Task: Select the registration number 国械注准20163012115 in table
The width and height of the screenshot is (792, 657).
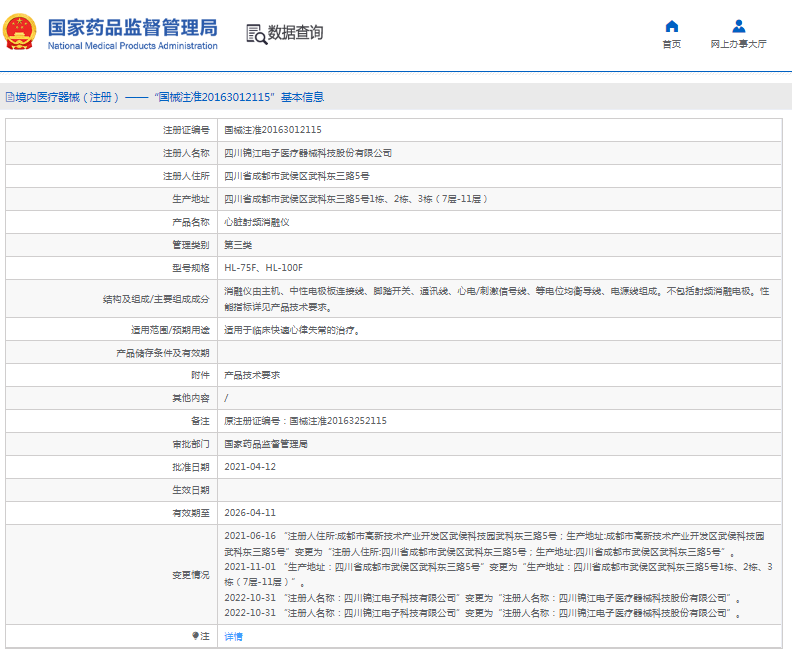Action: 273,130
